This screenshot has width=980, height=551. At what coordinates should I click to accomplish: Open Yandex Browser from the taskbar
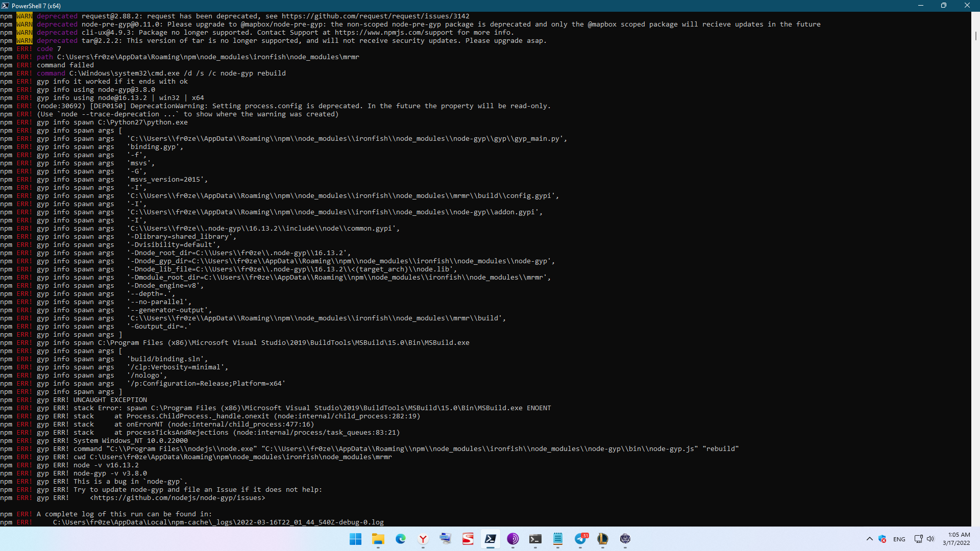(423, 539)
